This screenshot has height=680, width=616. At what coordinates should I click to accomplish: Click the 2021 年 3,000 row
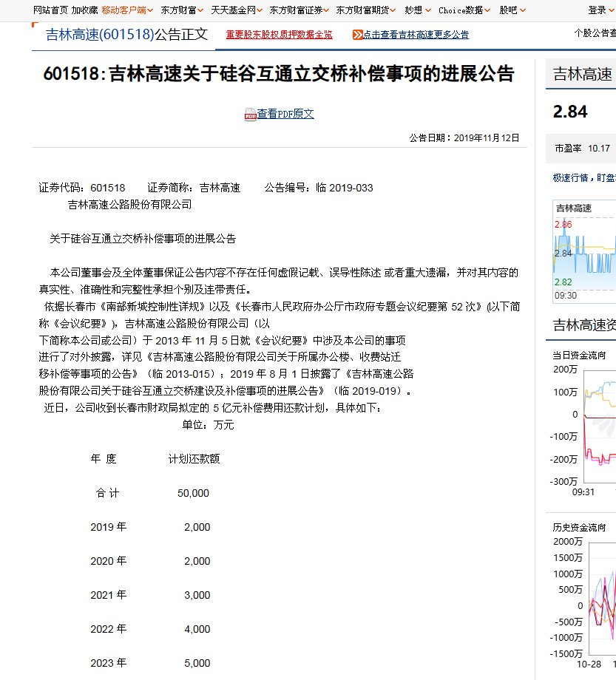pyautogui.click(x=150, y=595)
